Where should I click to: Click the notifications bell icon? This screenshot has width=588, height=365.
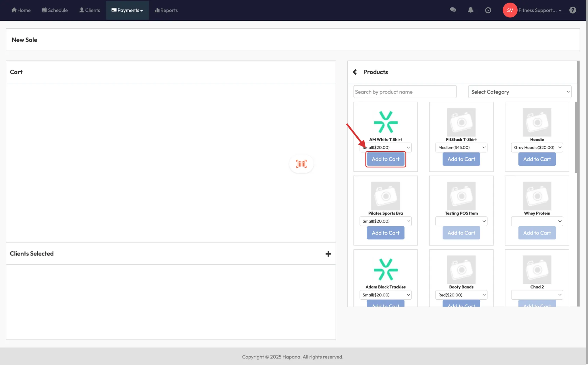tap(470, 10)
